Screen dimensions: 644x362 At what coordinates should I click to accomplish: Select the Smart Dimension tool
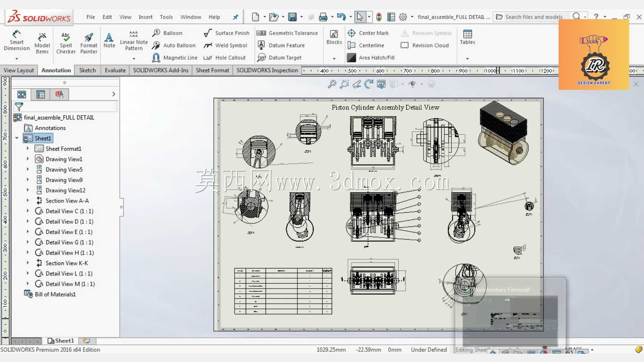point(16,40)
